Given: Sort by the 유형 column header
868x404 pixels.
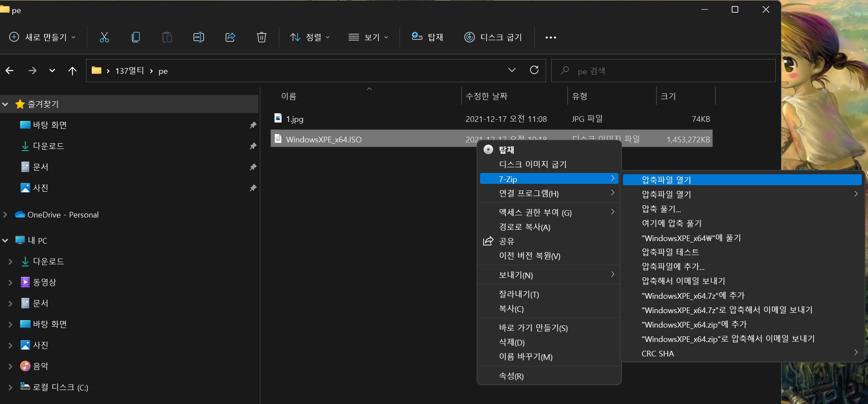Looking at the screenshot, I should click(x=580, y=96).
